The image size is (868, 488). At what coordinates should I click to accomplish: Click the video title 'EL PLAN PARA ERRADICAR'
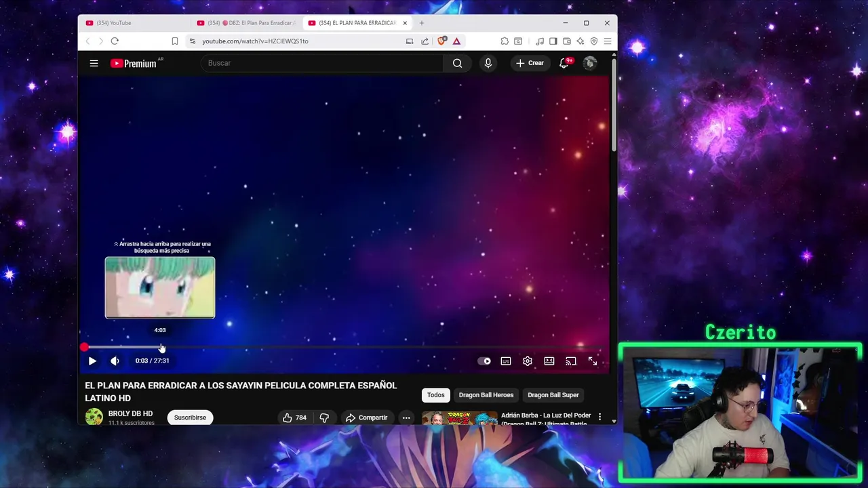[241, 392]
